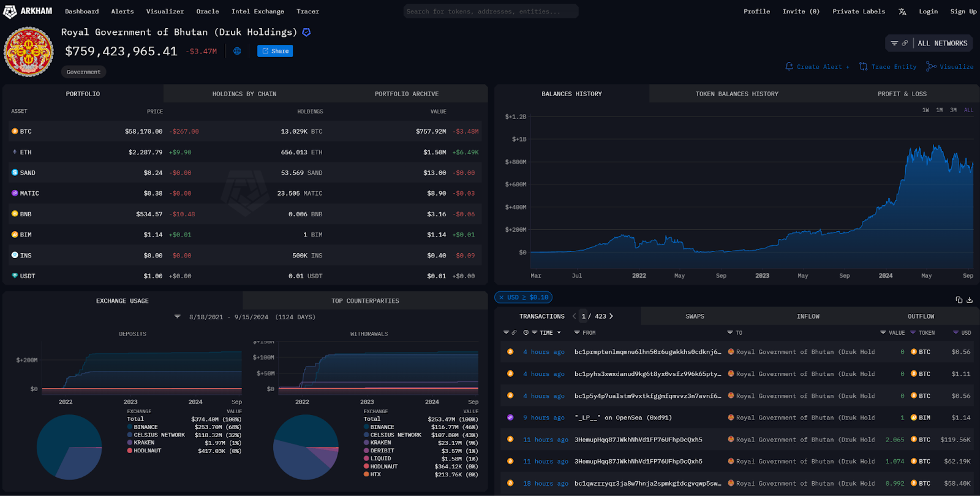Click the MATIC token icon

pyautogui.click(x=15, y=193)
